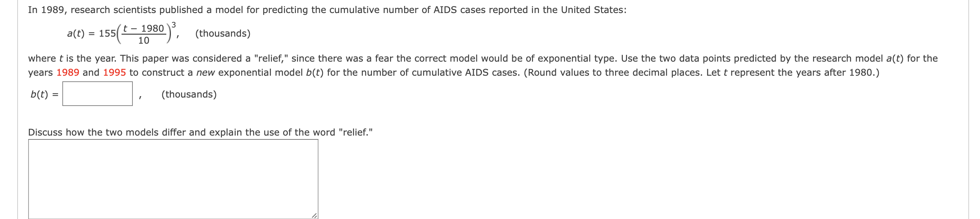Click exponential model b(t) in the paragraph
Screen dimensions: 980x219
[x=271, y=73]
